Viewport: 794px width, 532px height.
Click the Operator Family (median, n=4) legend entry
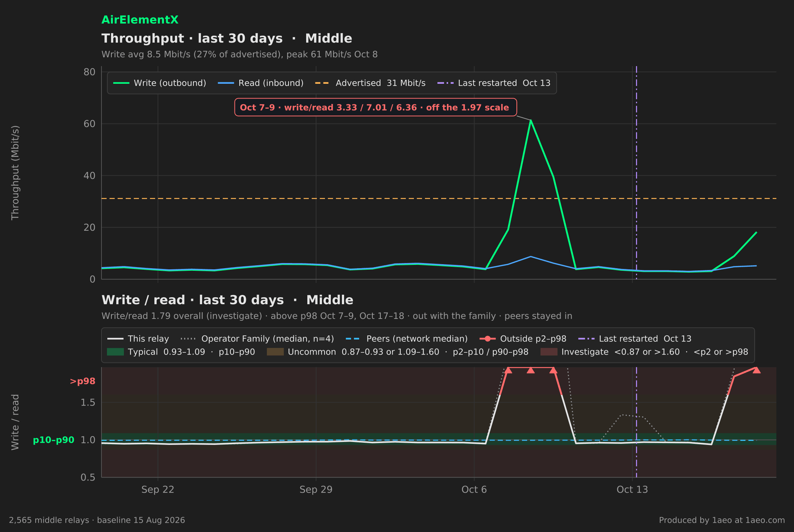pos(257,339)
